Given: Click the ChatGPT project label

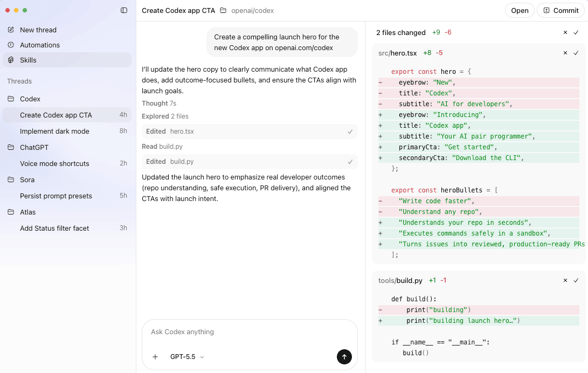Looking at the screenshot, I should click(x=34, y=147).
